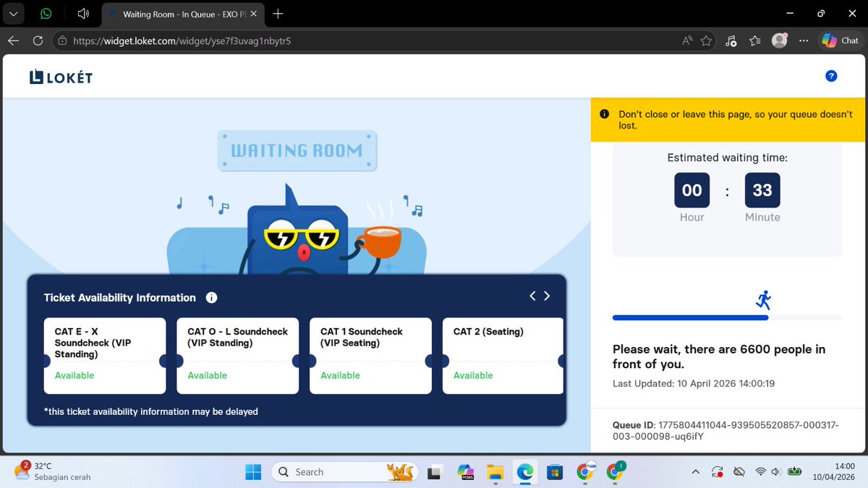
Task: Open the Wi-Fi network tray icon
Action: click(760, 472)
